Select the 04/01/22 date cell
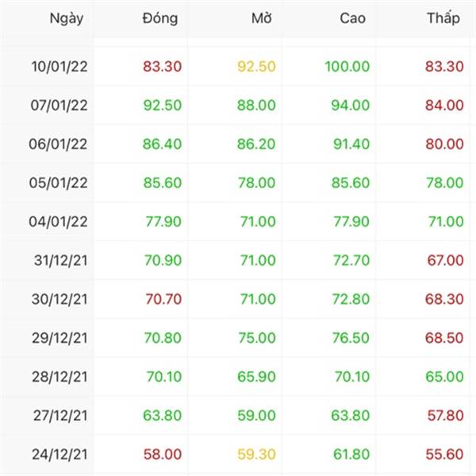 pyautogui.click(x=58, y=221)
